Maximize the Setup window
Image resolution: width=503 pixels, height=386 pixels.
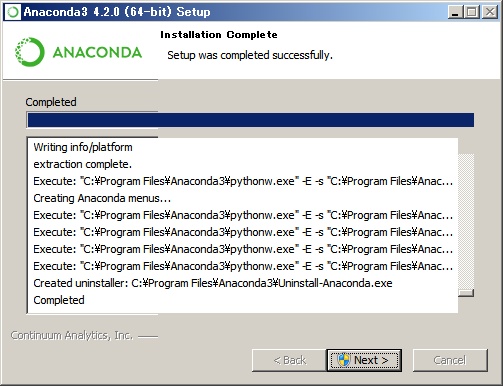[472, 12]
